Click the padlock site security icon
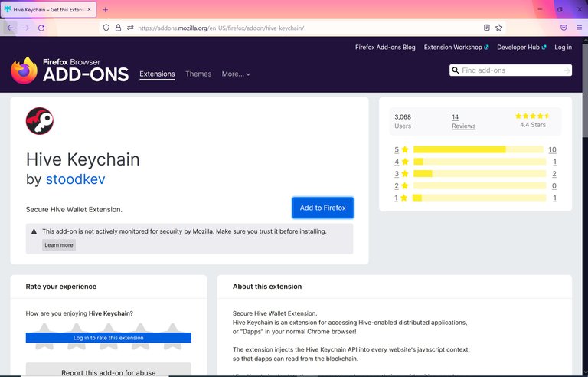The width and height of the screenshot is (588, 377). pyautogui.click(x=118, y=28)
